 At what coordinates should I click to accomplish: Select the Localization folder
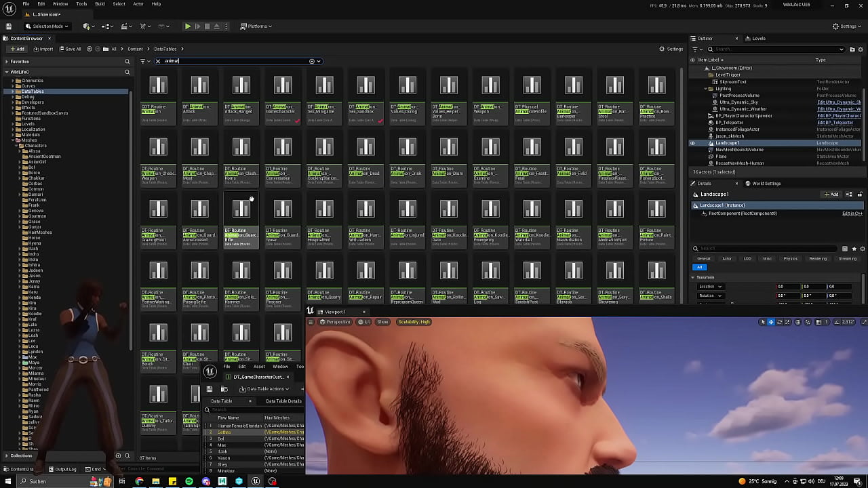click(x=33, y=129)
